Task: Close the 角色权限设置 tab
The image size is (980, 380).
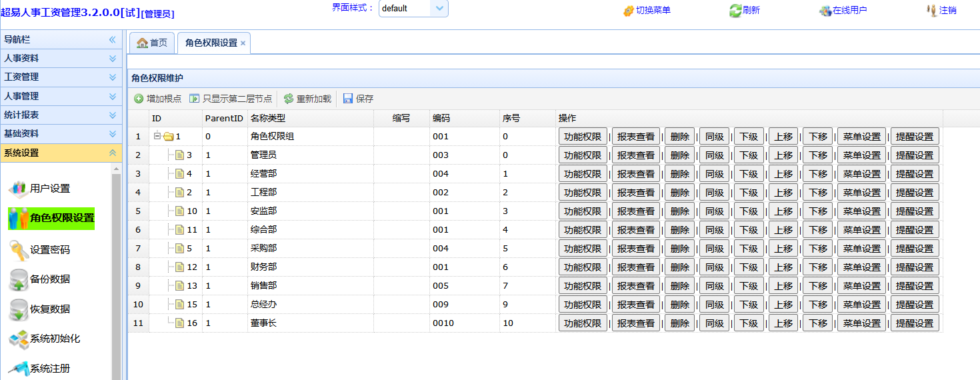Action: tap(243, 43)
